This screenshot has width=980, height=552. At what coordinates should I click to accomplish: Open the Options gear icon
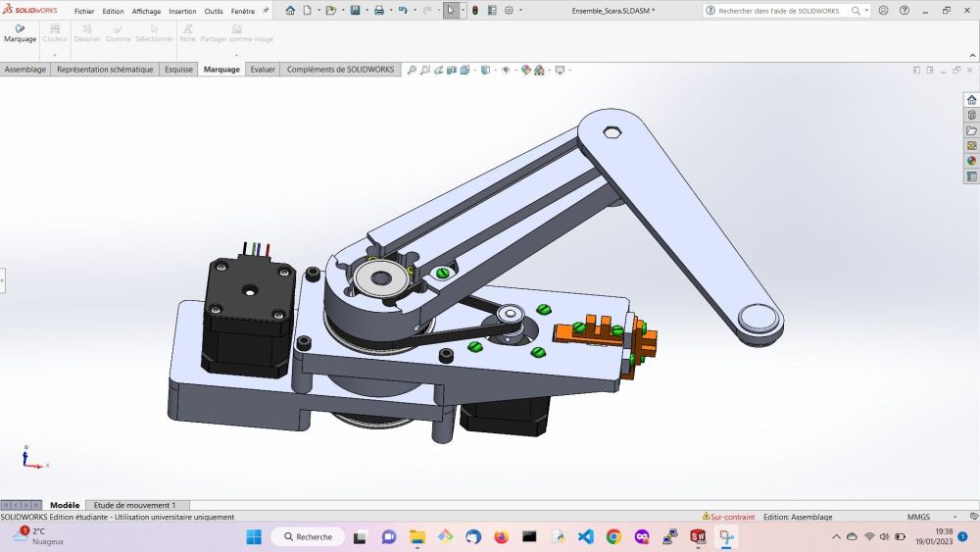coord(509,11)
